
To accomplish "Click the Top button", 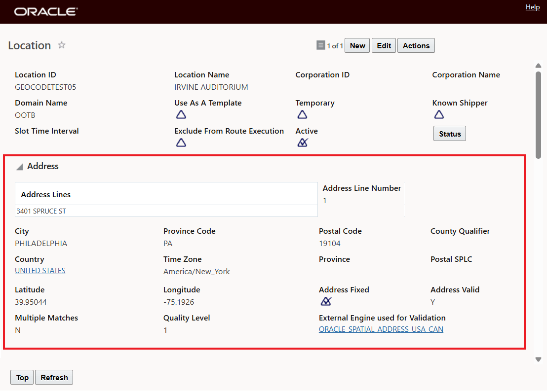I will 22,378.
